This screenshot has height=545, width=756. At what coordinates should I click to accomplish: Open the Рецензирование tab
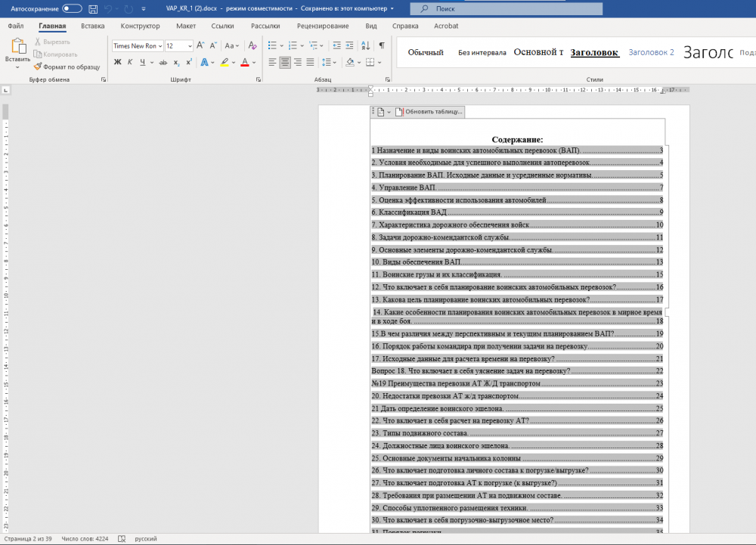point(323,26)
